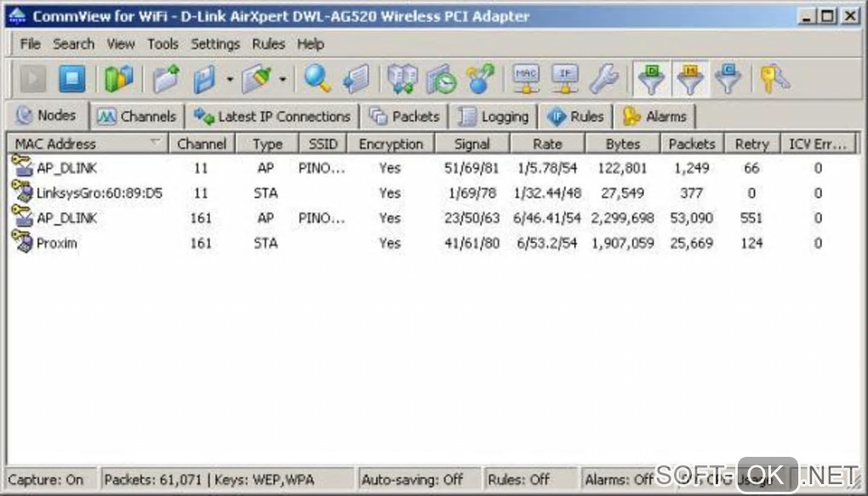Open the Rules menu

[x=268, y=43]
